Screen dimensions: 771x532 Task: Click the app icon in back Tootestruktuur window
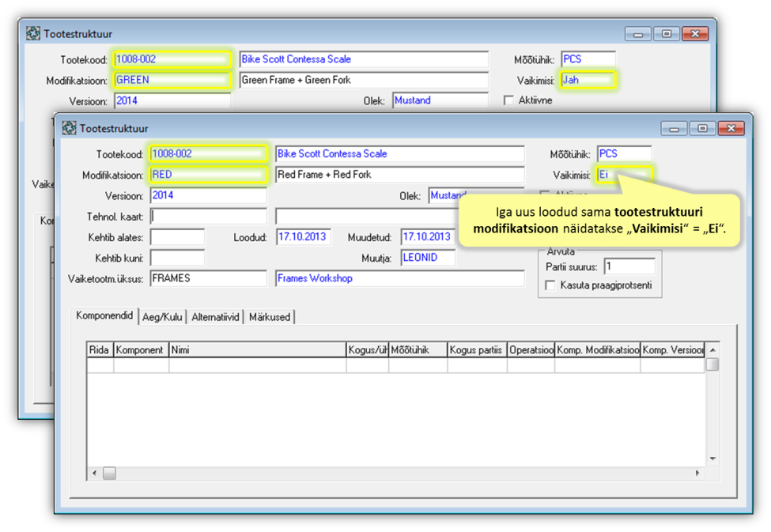33,33
